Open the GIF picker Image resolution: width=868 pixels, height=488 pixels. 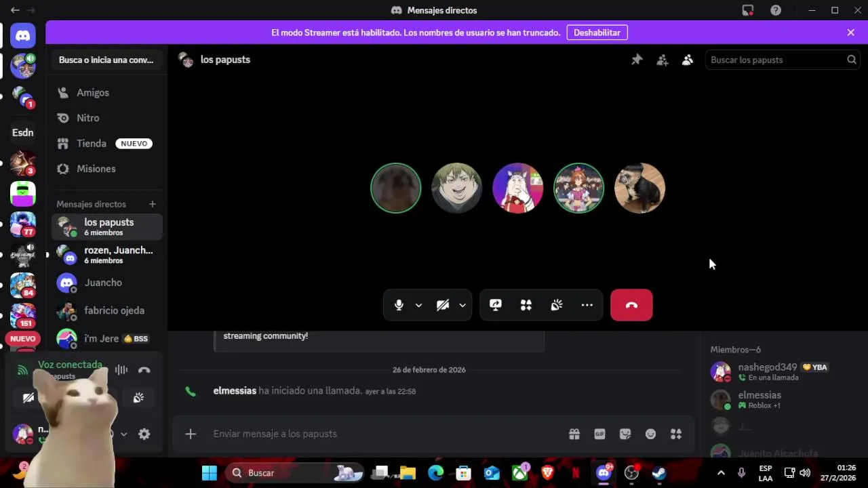599,434
